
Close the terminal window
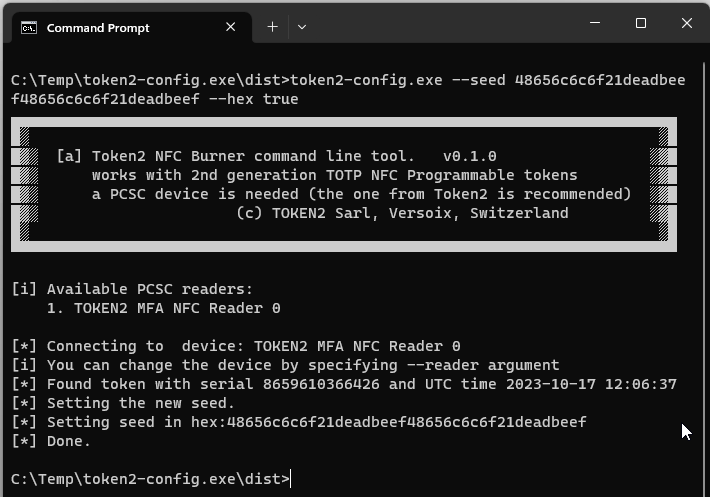[687, 23]
